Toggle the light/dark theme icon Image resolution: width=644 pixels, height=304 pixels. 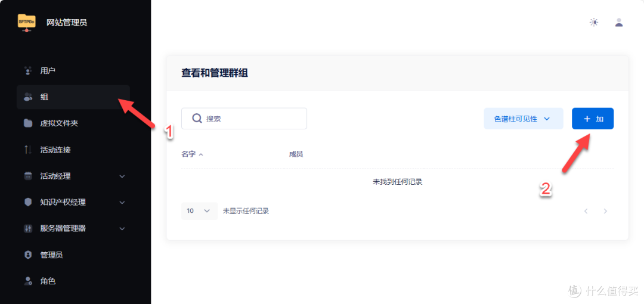(x=594, y=22)
